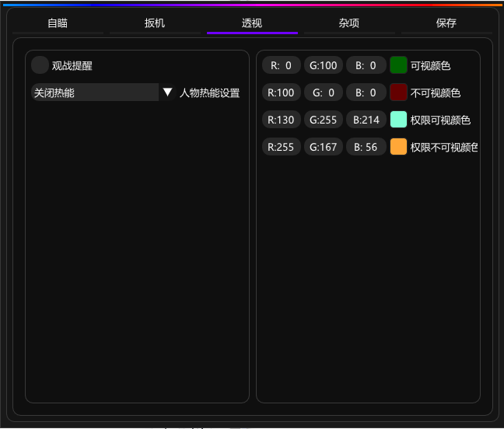The width and height of the screenshot is (504, 429).
Task: Click the G:167 value field
Action: click(324, 147)
